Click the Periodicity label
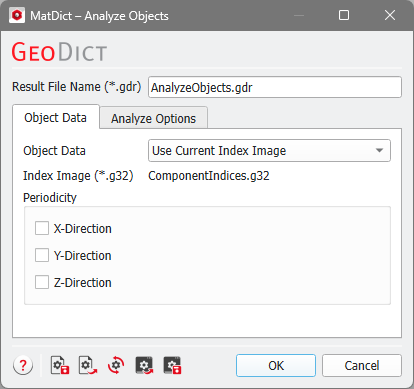Image resolution: width=414 pixels, height=389 pixels. (50, 198)
